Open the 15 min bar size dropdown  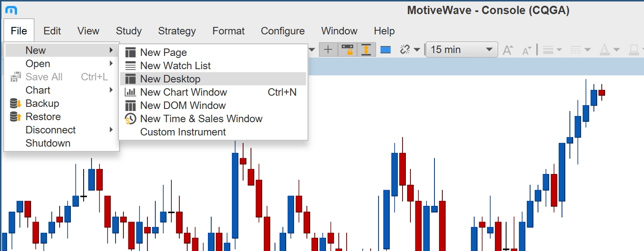click(x=462, y=50)
